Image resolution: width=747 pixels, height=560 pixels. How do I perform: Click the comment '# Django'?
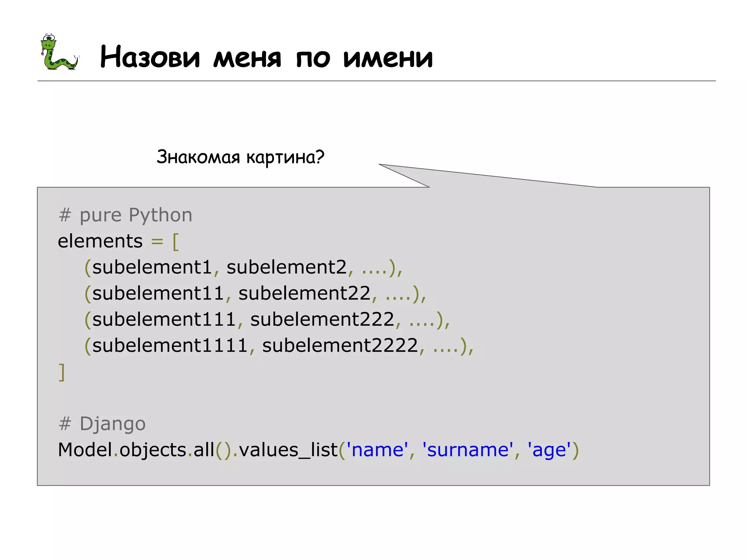(x=102, y=424)
